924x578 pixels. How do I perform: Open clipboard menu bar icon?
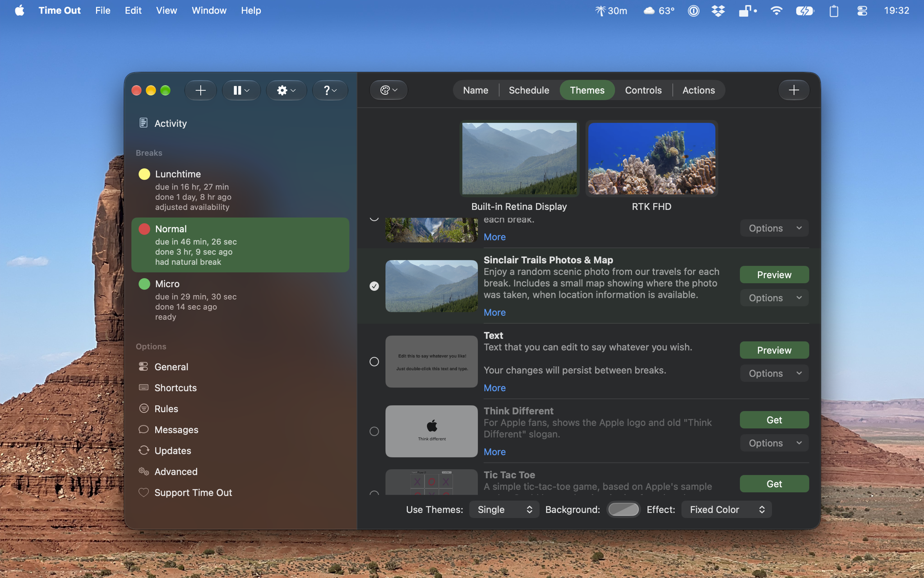[x=834, y=10]
